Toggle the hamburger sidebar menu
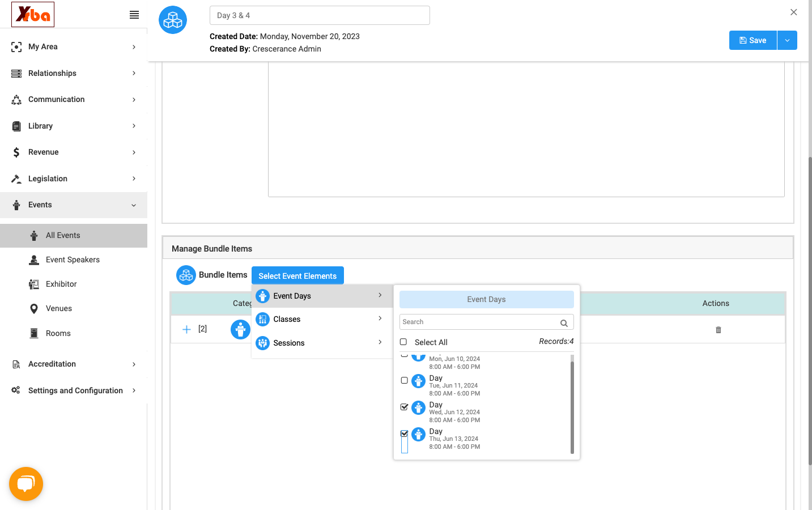Screen dimensions: 812x510 (x=134, y=15)
